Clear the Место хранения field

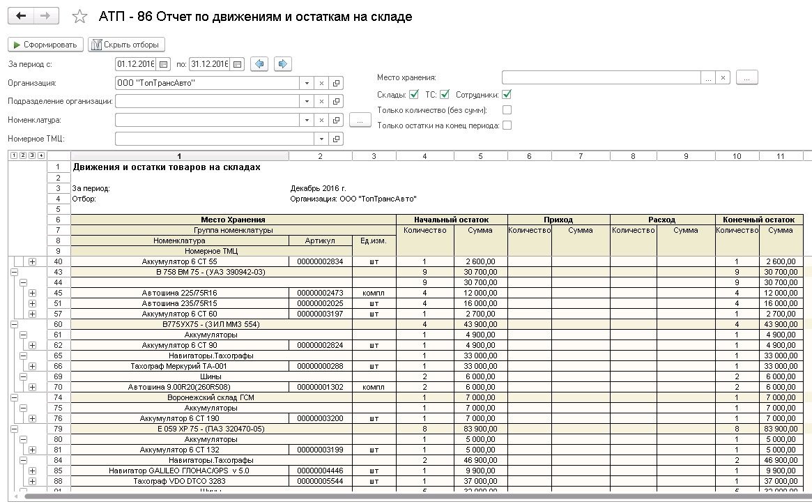[x=723, y=78]
